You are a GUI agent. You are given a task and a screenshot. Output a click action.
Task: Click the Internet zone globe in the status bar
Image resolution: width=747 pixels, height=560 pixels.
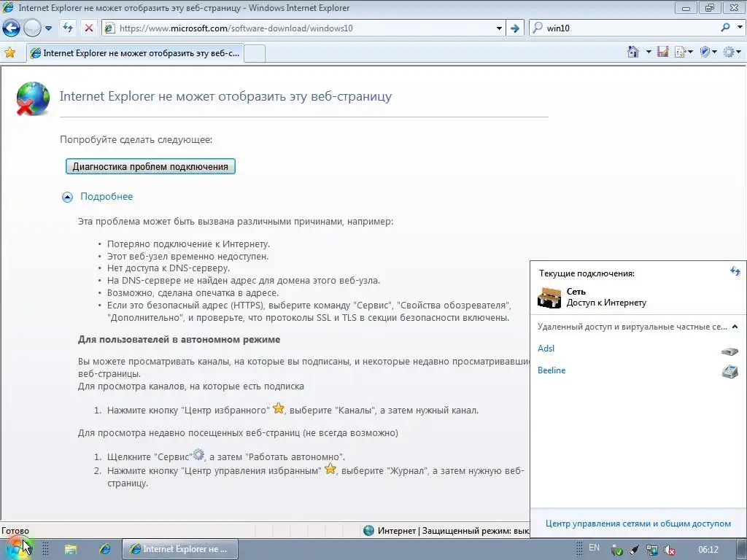[368, 531]
